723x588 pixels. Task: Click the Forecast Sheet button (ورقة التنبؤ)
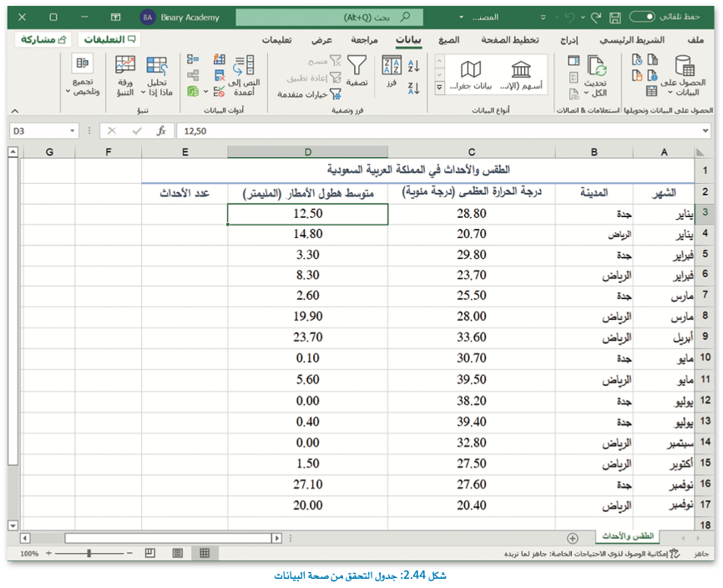125,76
